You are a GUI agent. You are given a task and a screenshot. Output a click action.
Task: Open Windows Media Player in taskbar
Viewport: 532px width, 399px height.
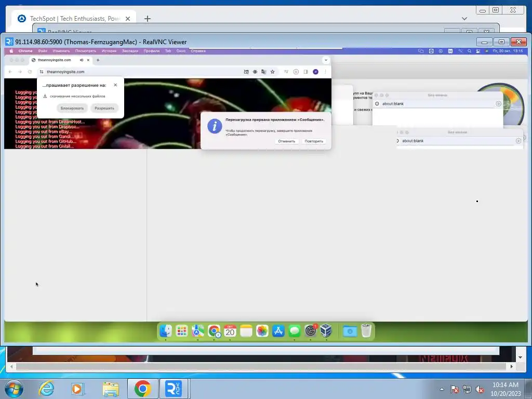click(78, 389)
